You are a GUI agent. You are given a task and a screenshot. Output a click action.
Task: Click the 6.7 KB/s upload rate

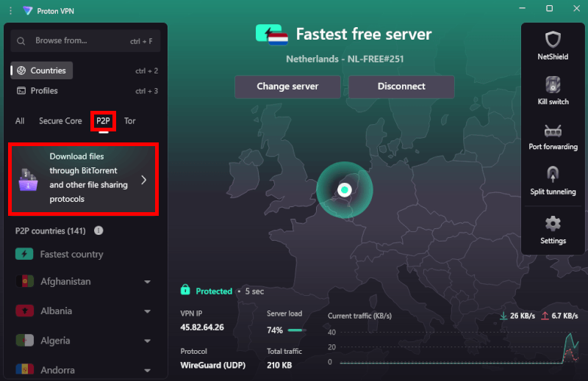(564, 316)
